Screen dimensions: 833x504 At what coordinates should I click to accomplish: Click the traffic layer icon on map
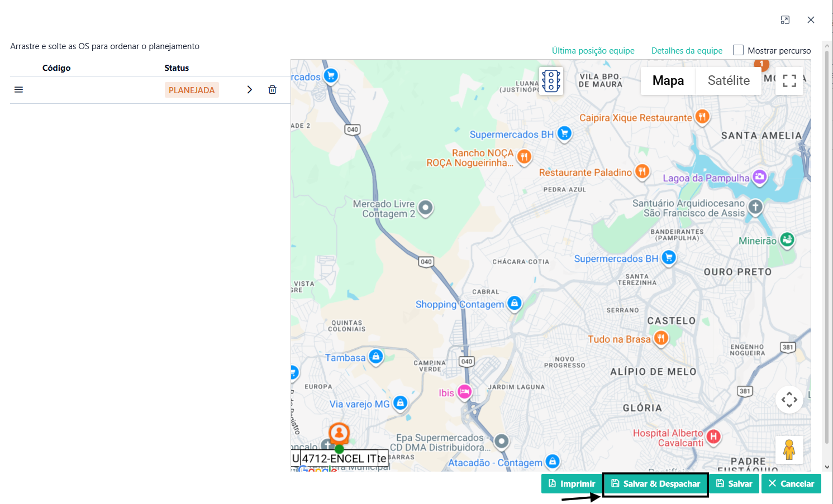[x=551, y=81]
